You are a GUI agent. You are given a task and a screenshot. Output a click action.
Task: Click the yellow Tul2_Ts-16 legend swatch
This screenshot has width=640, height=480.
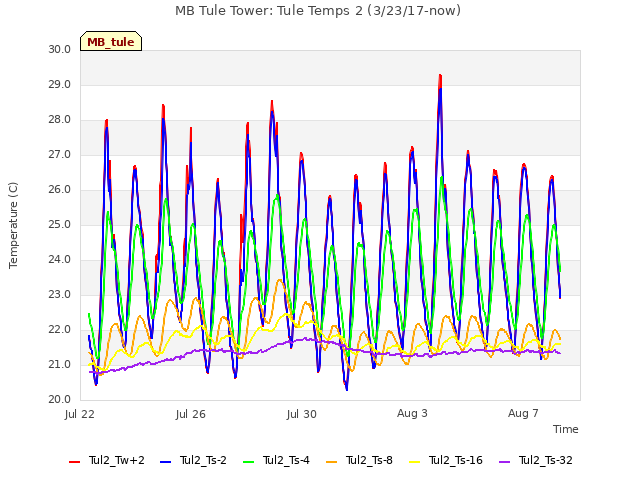(414, 462)
